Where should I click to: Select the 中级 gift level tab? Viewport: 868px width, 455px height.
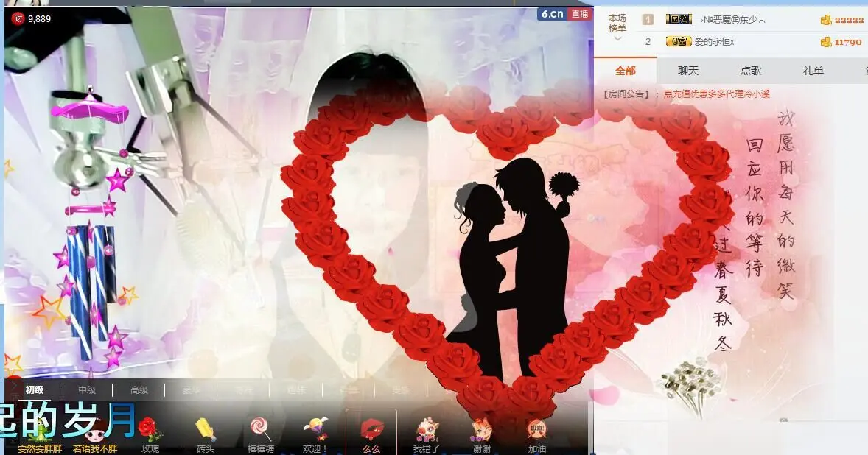click(87, 389)
